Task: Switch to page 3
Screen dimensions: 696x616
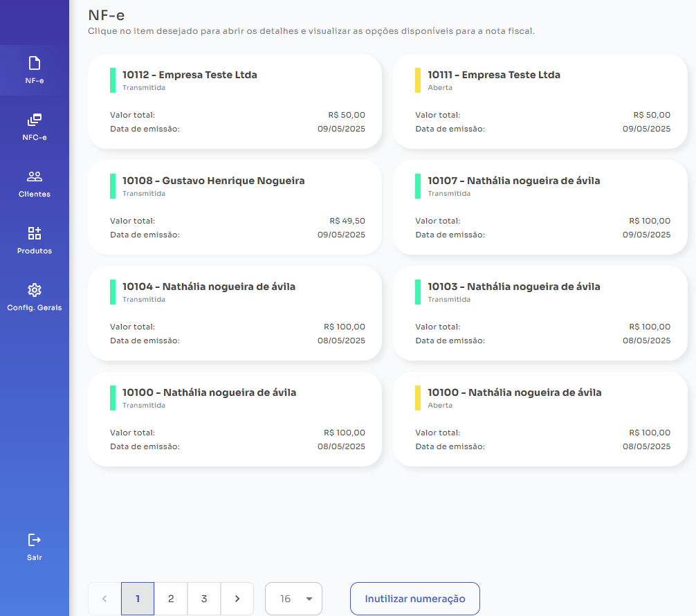Action: (204, 599)
